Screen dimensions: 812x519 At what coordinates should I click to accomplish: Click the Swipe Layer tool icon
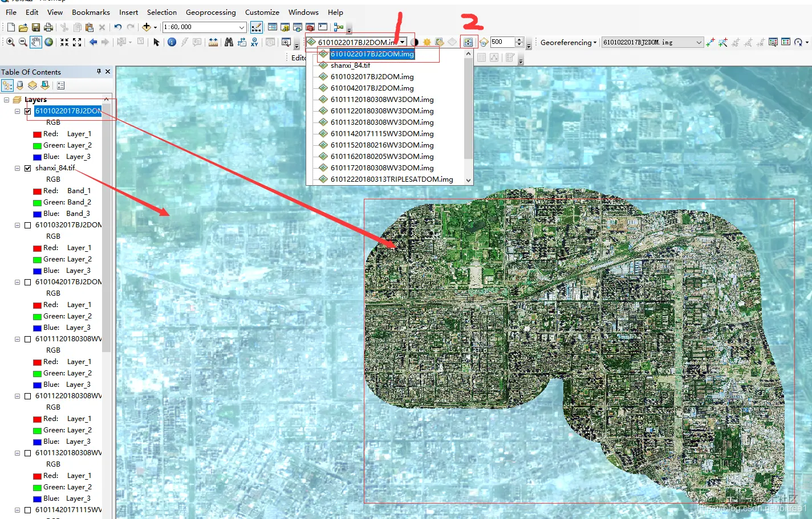[x=468, y=42]
